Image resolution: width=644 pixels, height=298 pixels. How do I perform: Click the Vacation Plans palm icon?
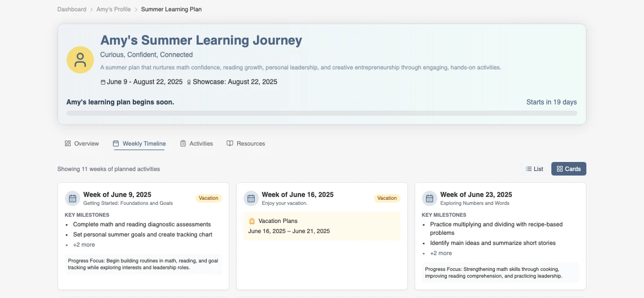pyautogui.click(x=252, y=221)
